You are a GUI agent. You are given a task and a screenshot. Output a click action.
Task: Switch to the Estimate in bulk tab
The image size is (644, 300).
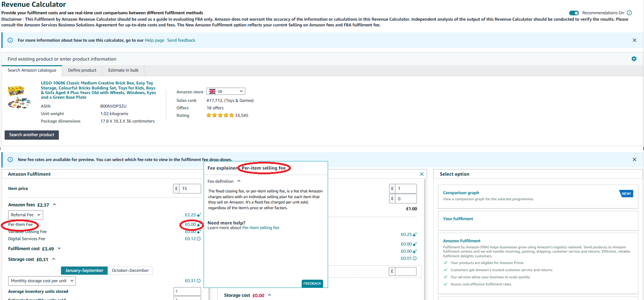pyautogui.click(x=123, y=70)
